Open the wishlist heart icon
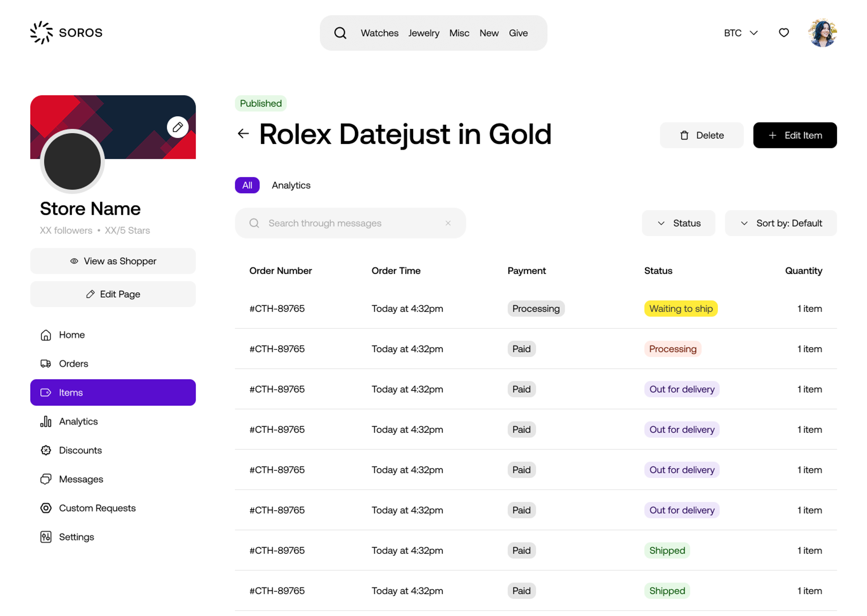Viewport: 867px width, 616px height. [x=784, y=32]
